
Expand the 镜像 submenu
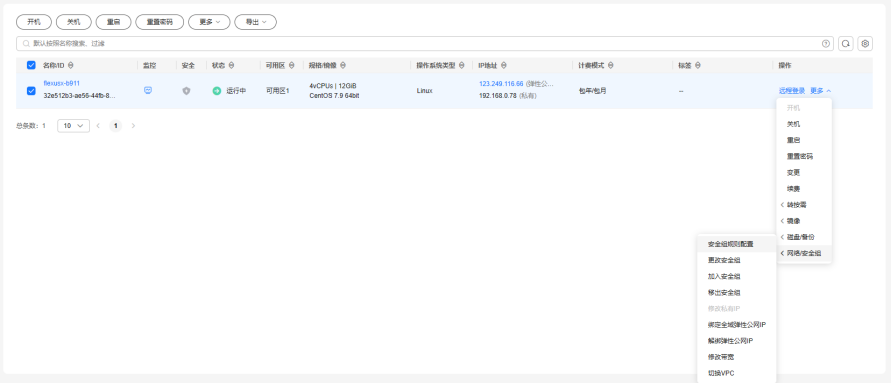point(804,220)
